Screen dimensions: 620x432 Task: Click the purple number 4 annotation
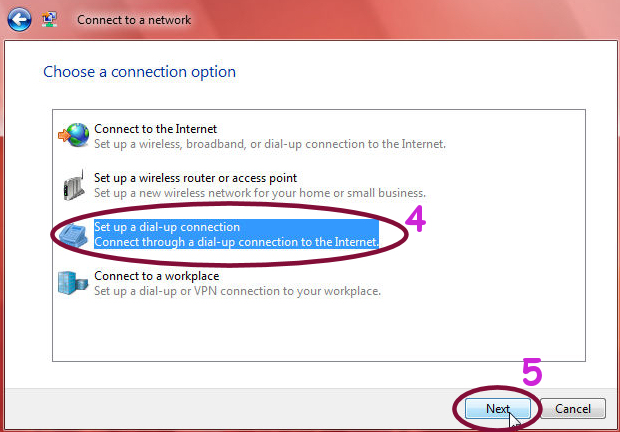[416, 219]
